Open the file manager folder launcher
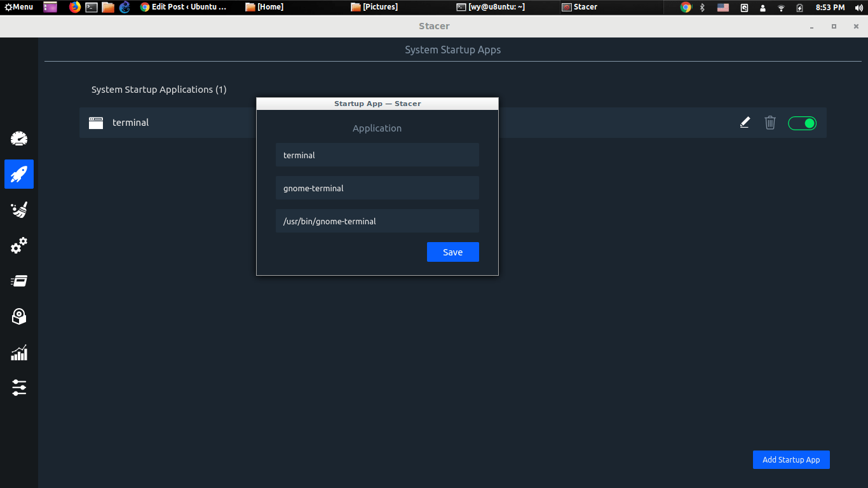This screenshot has width=868, height=488. 108,7
